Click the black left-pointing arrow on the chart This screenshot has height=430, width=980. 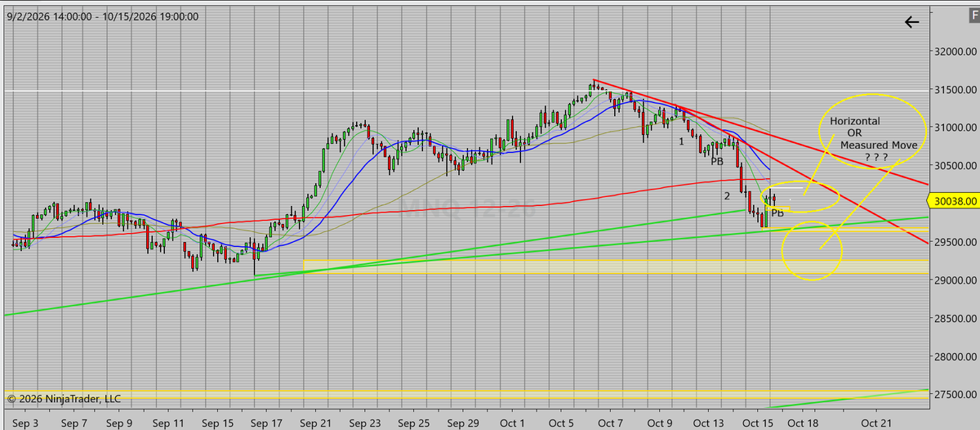pos(911,22)
